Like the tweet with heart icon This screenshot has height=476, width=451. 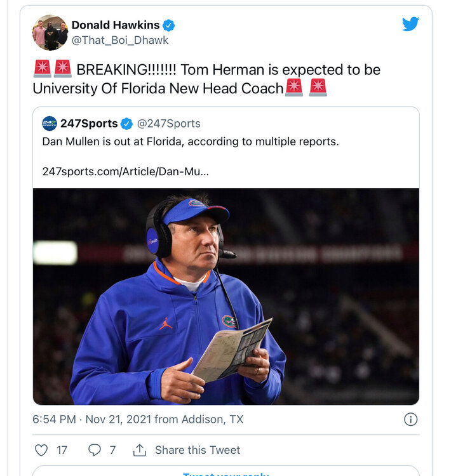click(x=41, y=450)
